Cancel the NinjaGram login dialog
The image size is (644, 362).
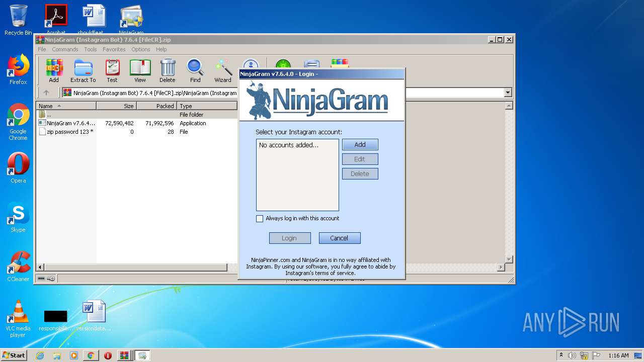click(x=340, y=238)
